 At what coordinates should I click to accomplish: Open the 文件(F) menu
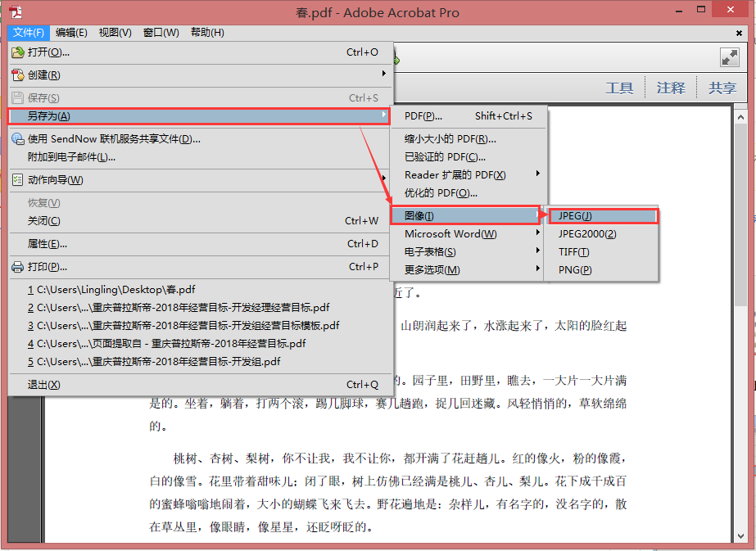tap(29, 32)
